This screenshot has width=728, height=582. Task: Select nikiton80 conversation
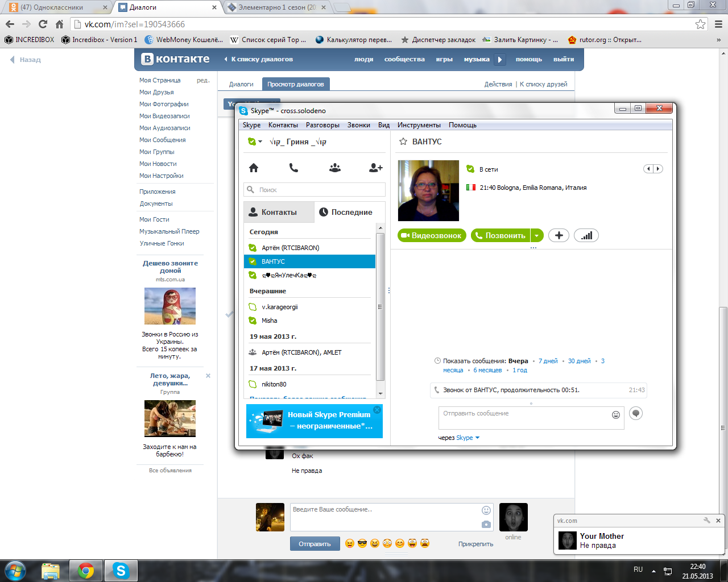[309, 384]
